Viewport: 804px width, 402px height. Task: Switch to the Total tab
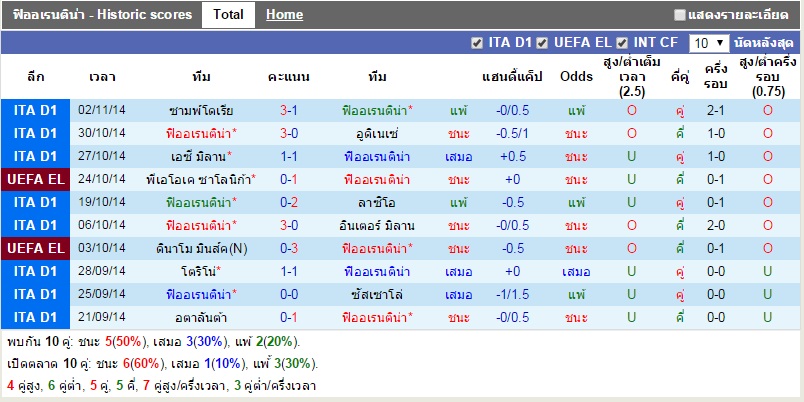pos(228,15)
